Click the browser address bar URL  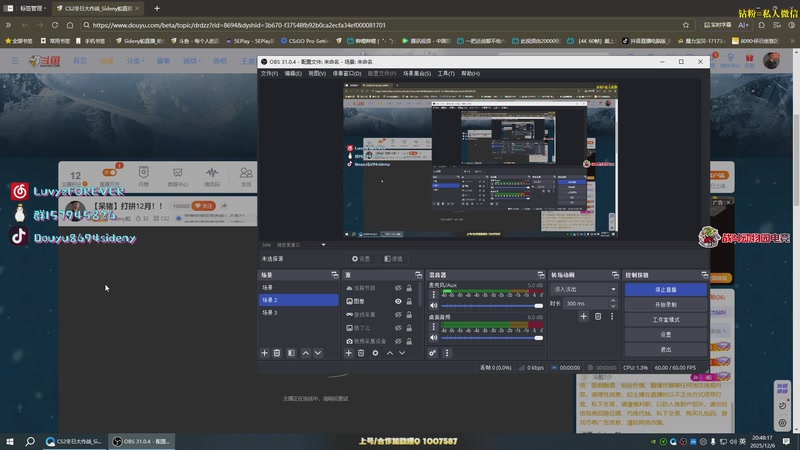239,25
